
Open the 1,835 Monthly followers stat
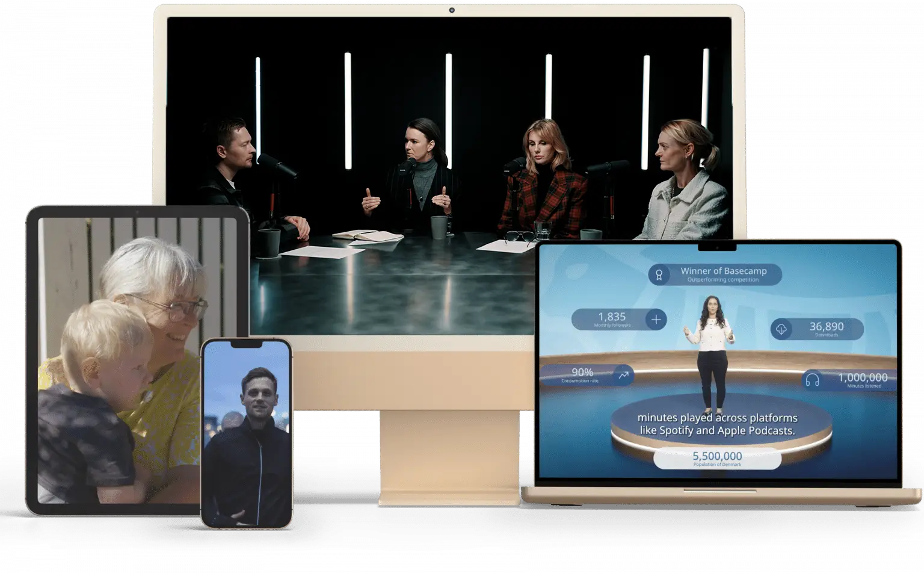619,320
